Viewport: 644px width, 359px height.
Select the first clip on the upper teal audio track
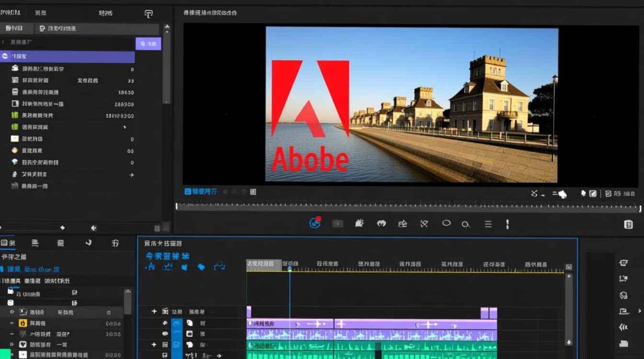(x=290, y=346)
